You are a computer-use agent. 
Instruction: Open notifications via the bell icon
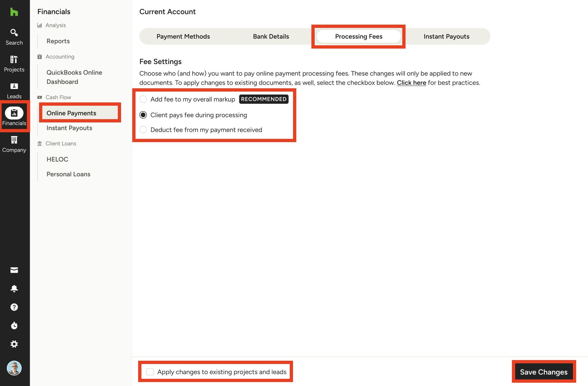pyautogui.click(x=14, y=289)
